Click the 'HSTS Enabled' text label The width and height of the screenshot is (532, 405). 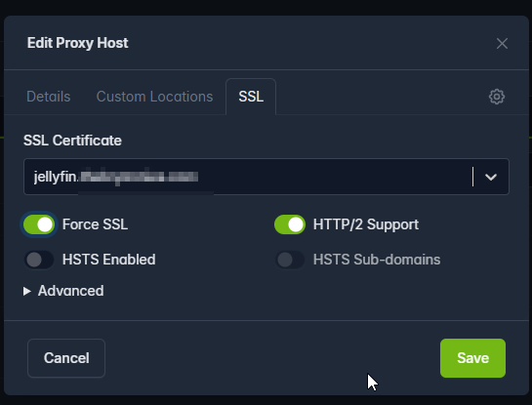click(x=109, y=260)
